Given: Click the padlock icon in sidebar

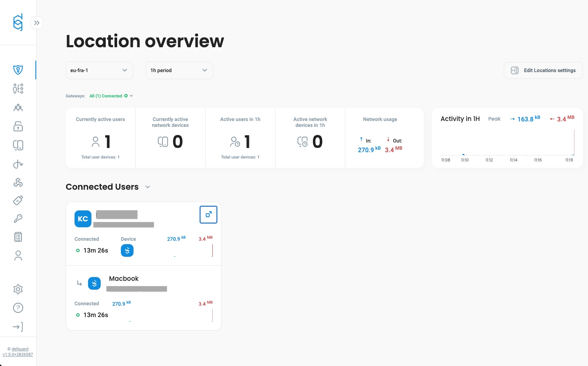Looking at the screenshot, I should point(18,126).
